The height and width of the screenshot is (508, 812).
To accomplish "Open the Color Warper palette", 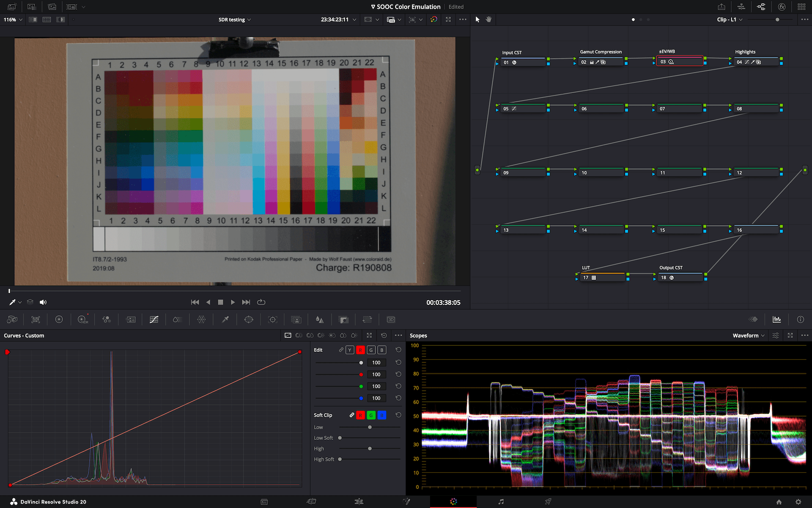I will 201,320.
